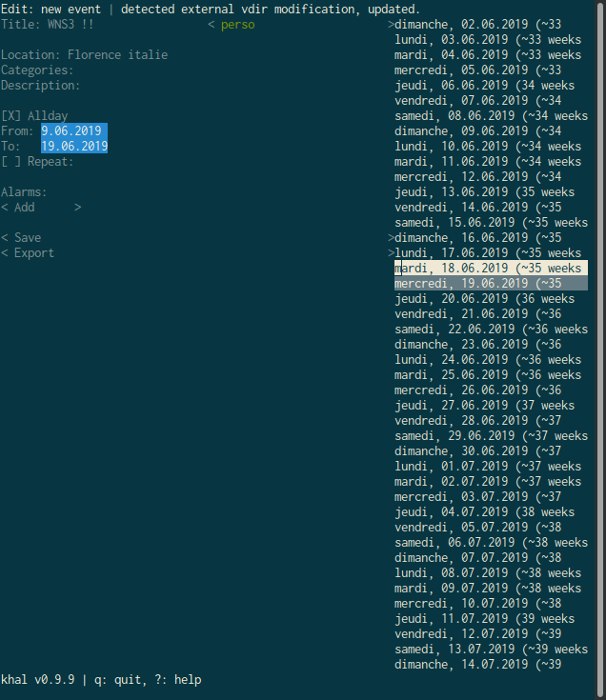Select jeudi, 27.06.2019 row
This screenshot has width=606, height=700.
491,406
